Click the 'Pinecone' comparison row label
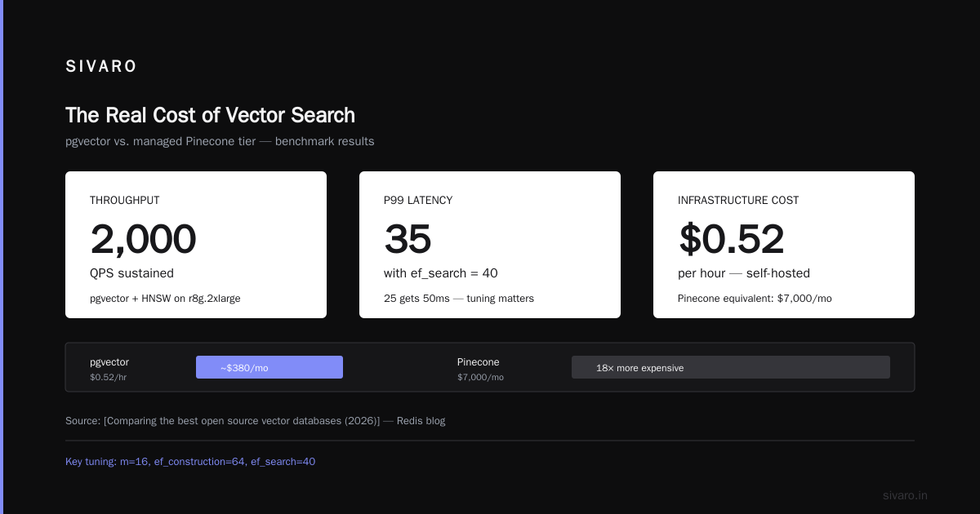This screenshot has width=980, height=514. [x=479, y=362]
